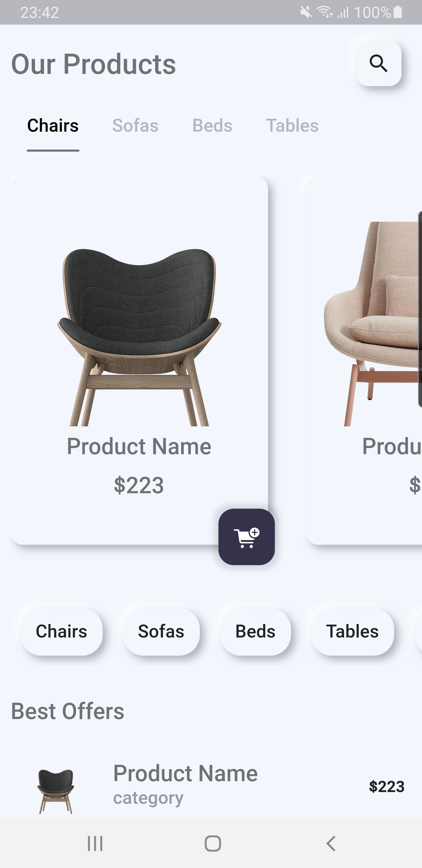Tap the Sofas category chip
Viewport: 422px width, 868px height.
(161, 632)
